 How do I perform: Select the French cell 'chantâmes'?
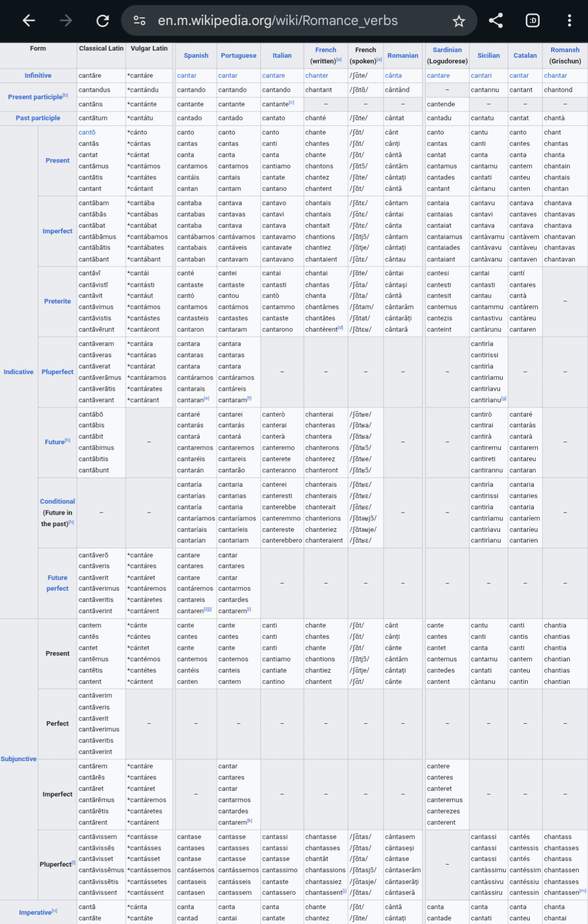coord(322,307)
